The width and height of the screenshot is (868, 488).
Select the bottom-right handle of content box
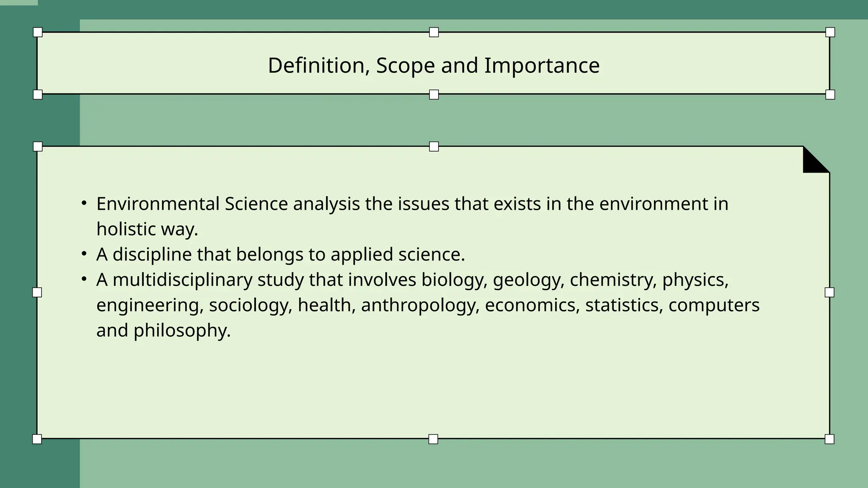click(829, 439)
